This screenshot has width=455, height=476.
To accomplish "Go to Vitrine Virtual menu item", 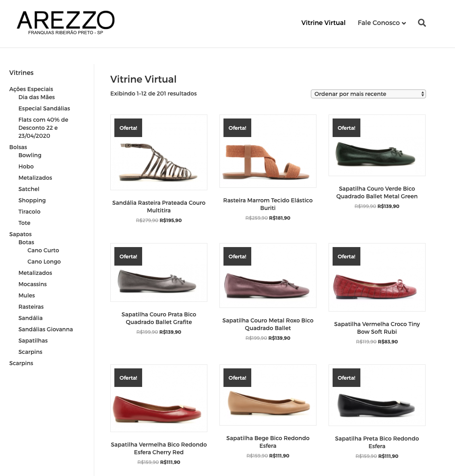I will point(323,23).
